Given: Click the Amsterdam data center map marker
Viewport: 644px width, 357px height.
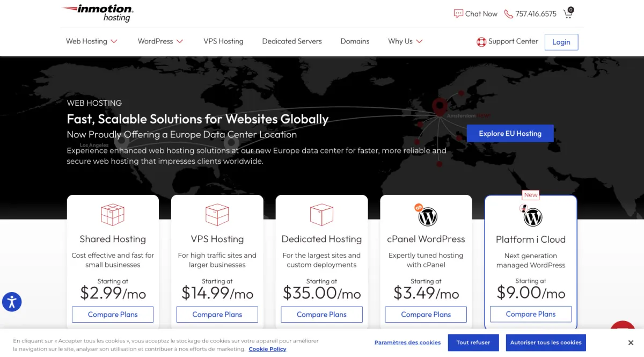Looking at the screenshot, I should tap(440, 106).
